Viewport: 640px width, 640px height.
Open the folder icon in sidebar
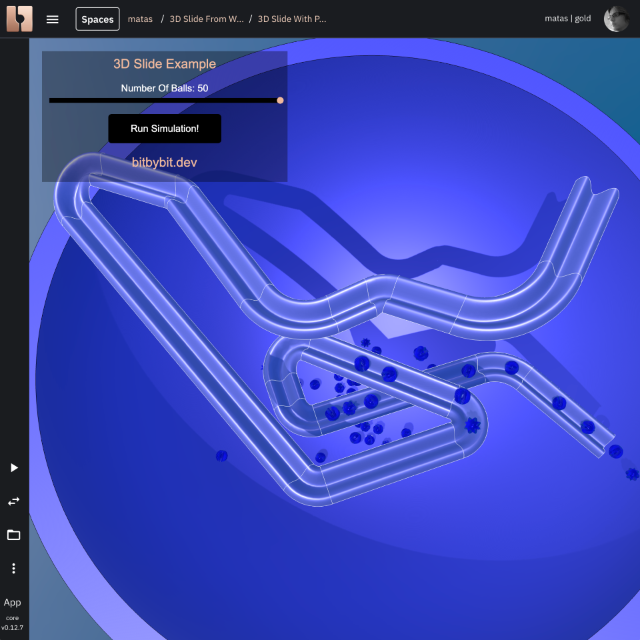(x=14, y=535)
